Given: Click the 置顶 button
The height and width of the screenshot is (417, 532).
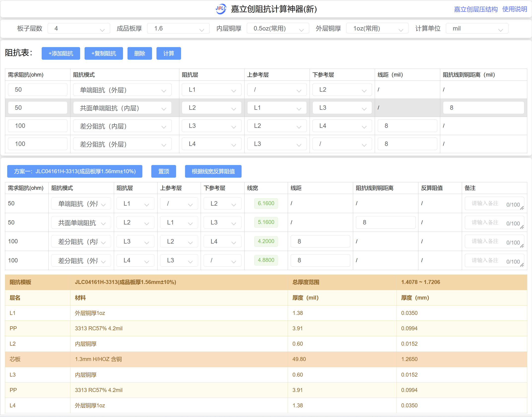Looking at the screenshot, I should pos(163,171).
